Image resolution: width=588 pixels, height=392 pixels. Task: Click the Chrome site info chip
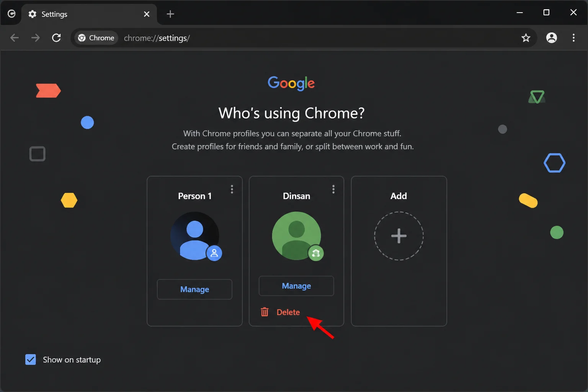[x=96, y=38]
